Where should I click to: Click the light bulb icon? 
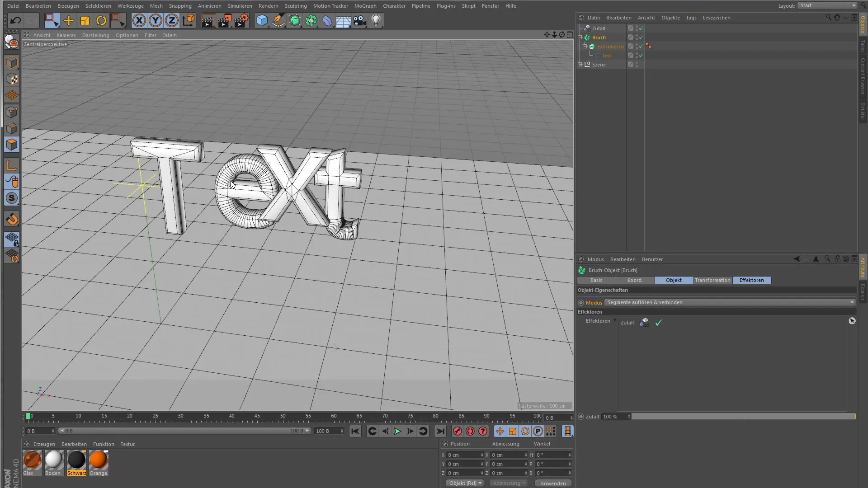(376, 20)
